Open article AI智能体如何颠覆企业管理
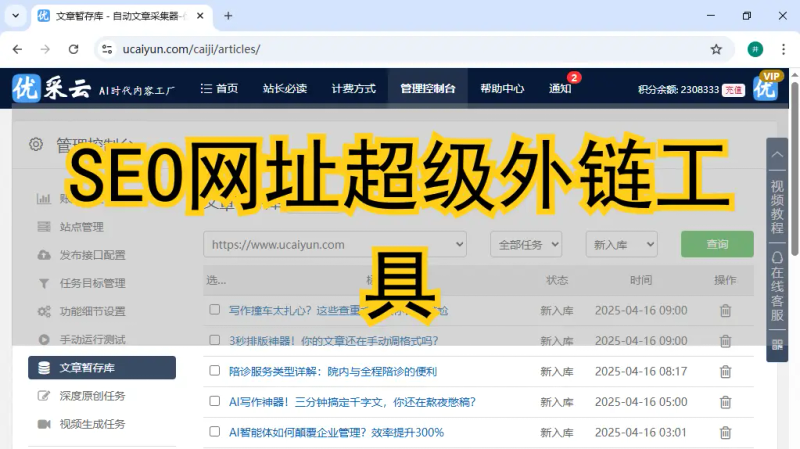 point(336,433)
